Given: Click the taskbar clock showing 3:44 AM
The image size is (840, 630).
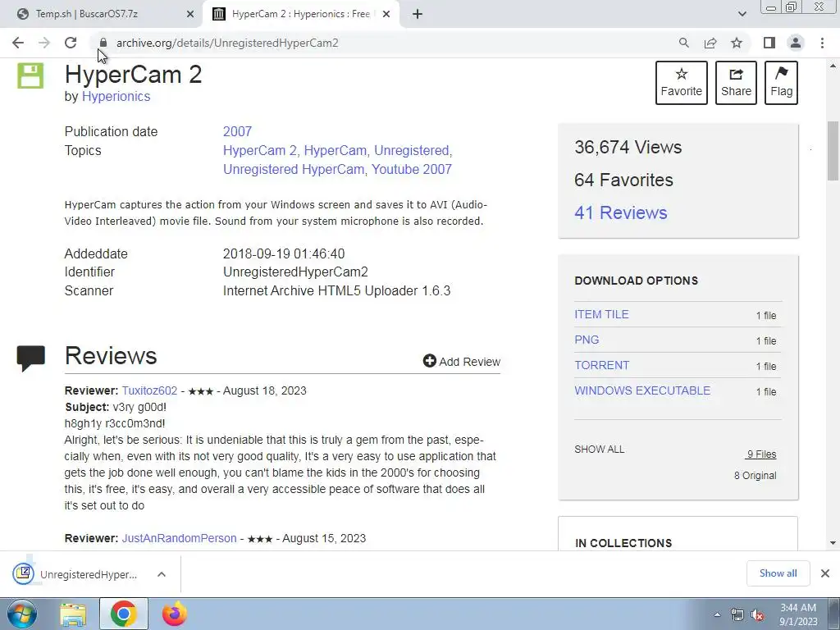Looking at the screenshot, I should pos(798,614).
